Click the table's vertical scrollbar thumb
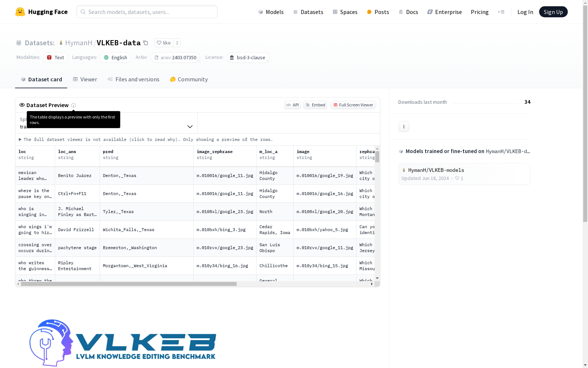Image resolution: width=588 pixels, height=368 pixels. (377, 156)
